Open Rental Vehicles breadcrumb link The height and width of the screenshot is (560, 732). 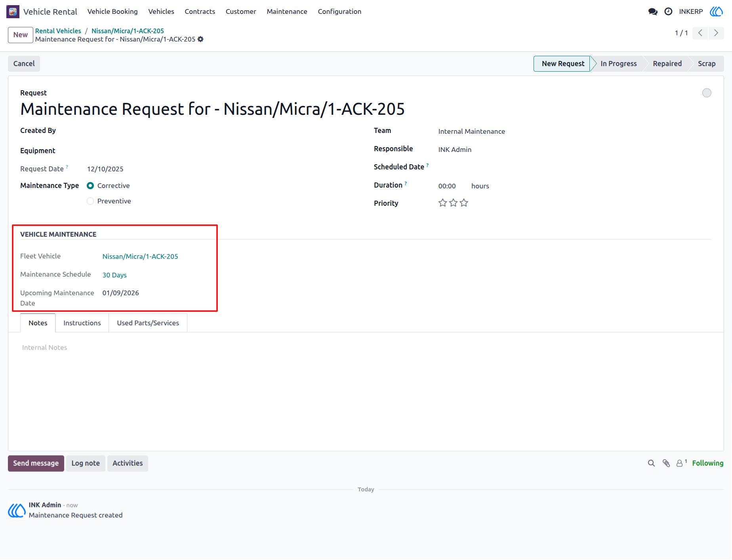point(58,31)
